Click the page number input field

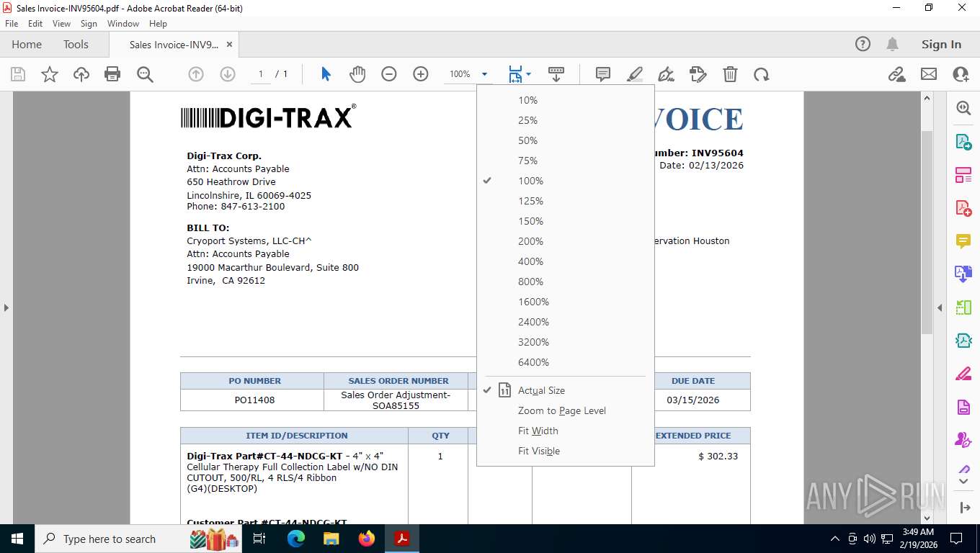tap(261, 74)
